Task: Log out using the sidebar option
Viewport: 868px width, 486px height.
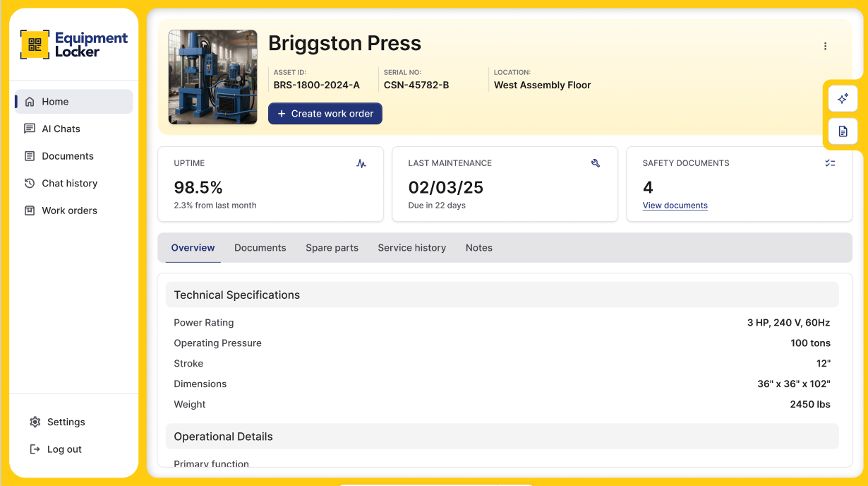Action: [x=64, y=449]
